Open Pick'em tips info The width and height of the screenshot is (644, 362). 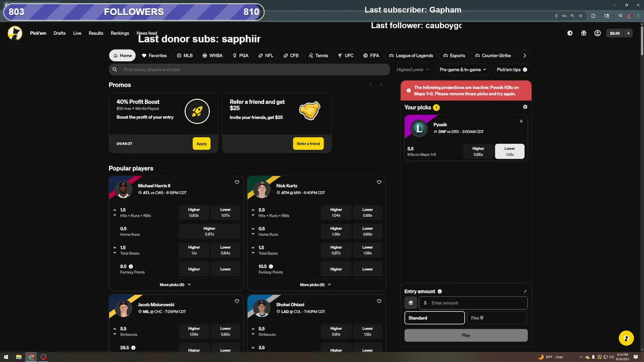pos(512,69)
